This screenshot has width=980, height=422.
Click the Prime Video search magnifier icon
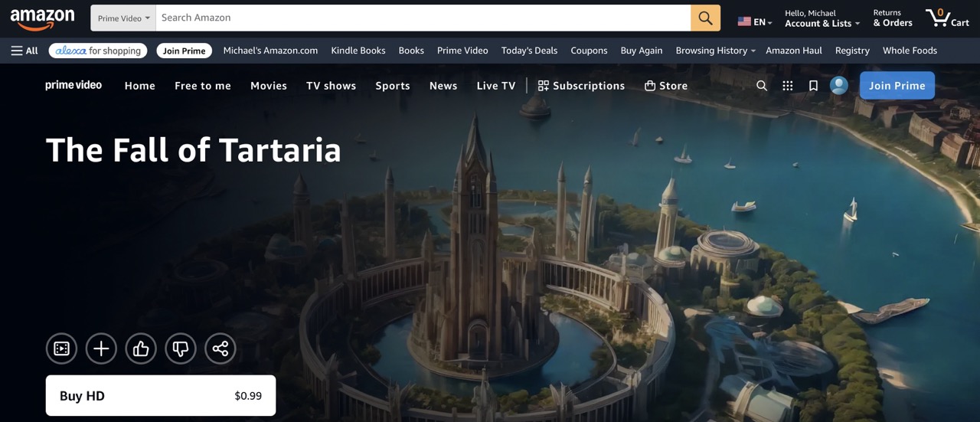[x=762, y=86]
